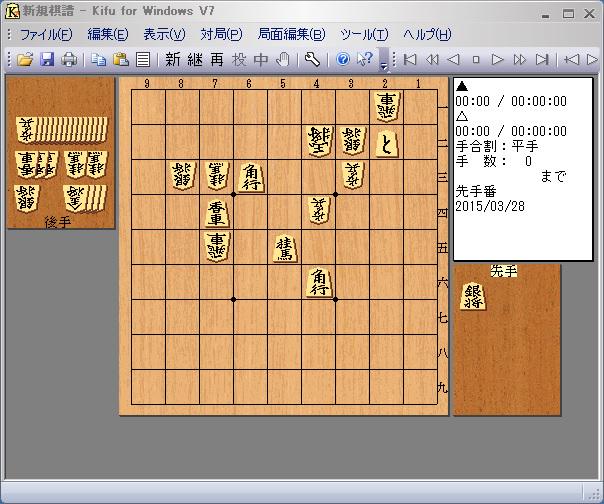Screen dimensions: 604x504
Task: Click the 後手 label
Action: point(57,222)
